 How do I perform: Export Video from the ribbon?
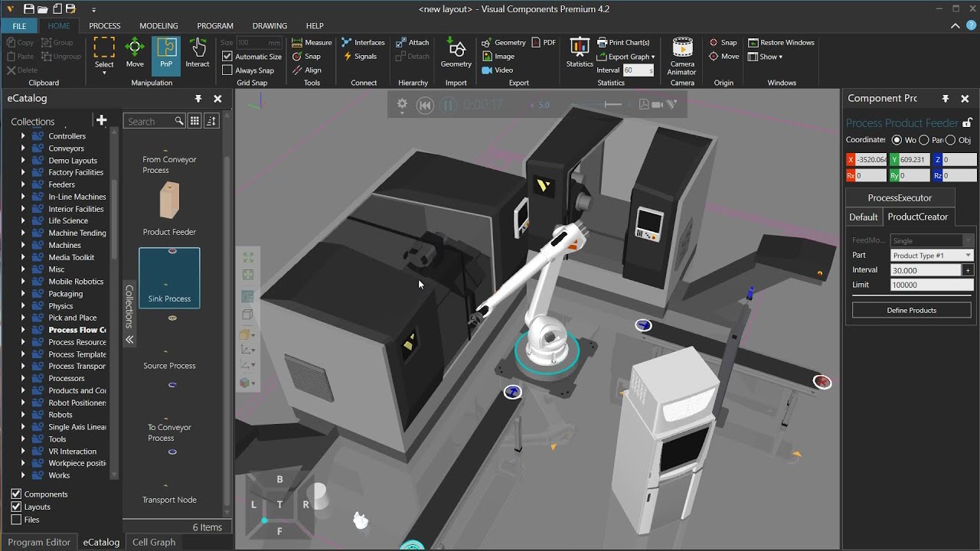pos(498,70)
